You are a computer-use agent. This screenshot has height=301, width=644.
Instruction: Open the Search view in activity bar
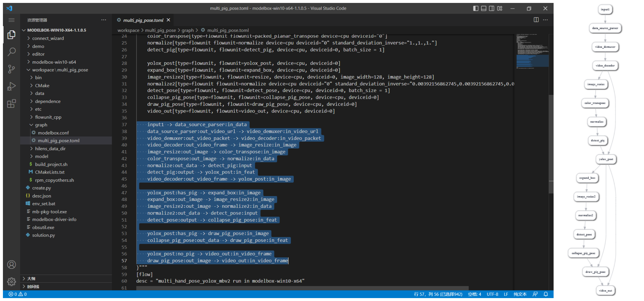(x=11, y=52)
